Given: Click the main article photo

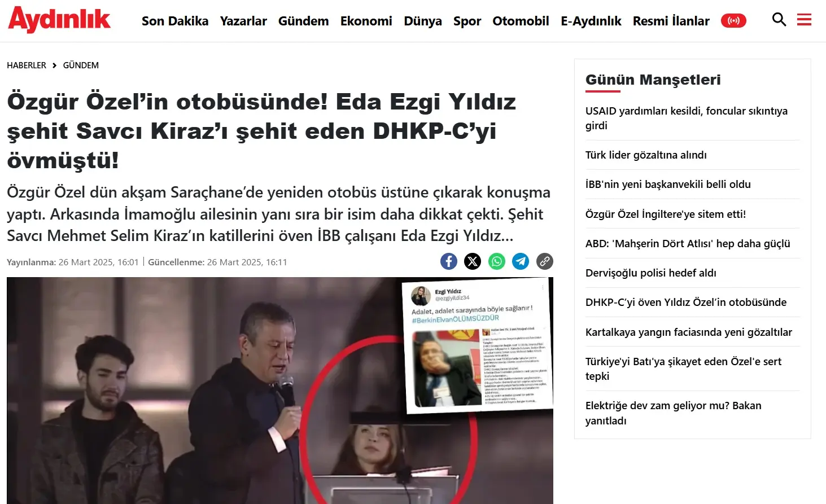Looking at the screenshot, I should coord(280,391).
